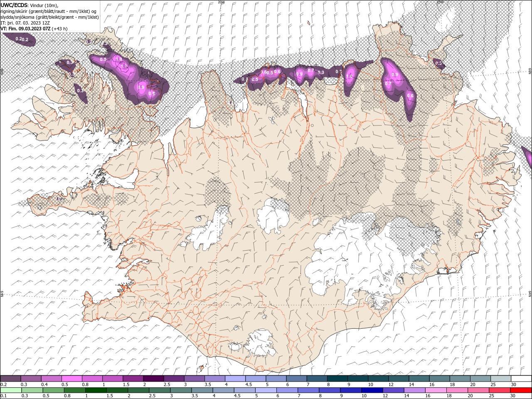Pick the dark teal 8 snow legend swatch
The width and height of the screenshot is (532, 399).
click(x=337, y=379)
